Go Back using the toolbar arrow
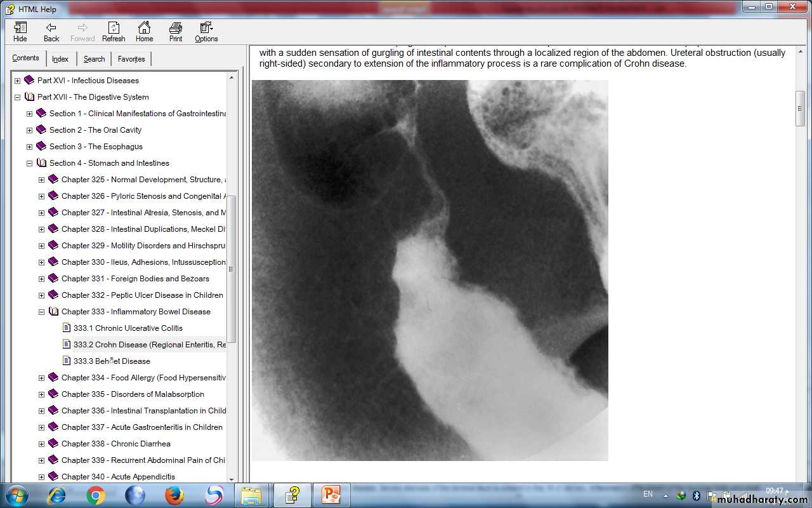The width and height of the screenshot is (812, 508). [51, 32]
